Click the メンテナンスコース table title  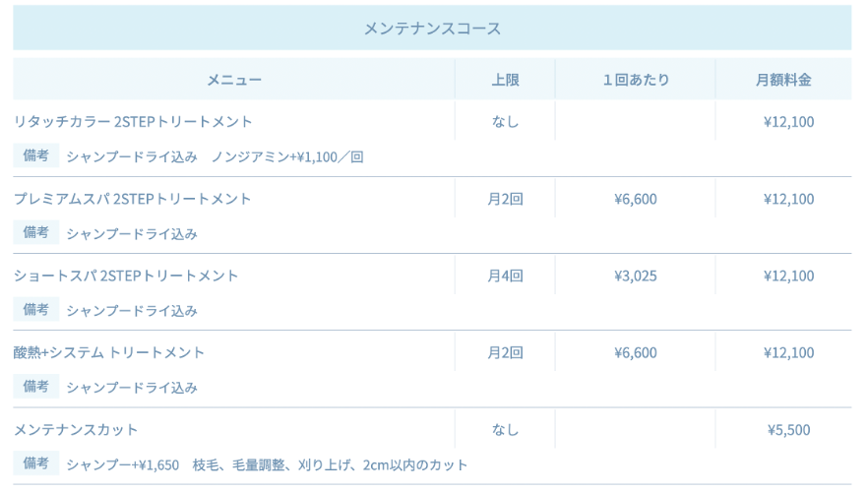point(432,29)
